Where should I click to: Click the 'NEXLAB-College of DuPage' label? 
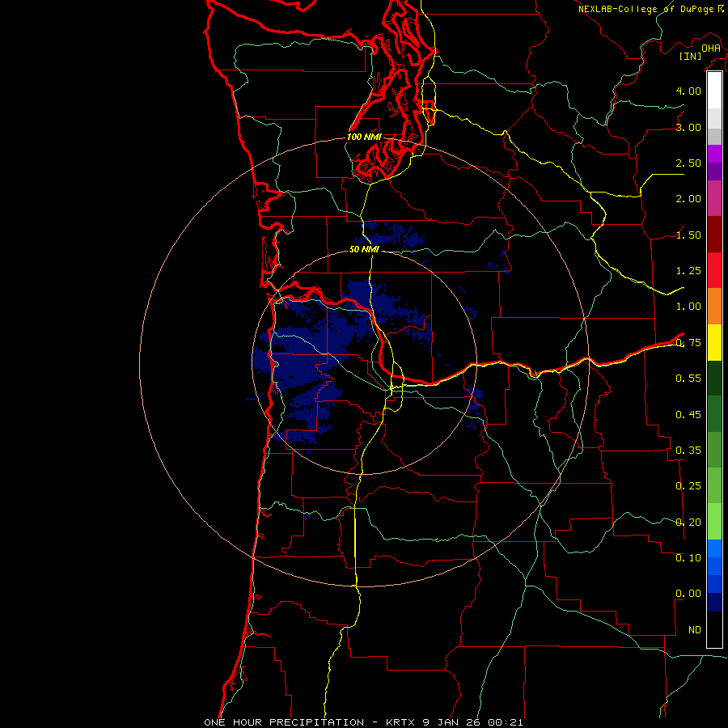(x=645, y=9)
